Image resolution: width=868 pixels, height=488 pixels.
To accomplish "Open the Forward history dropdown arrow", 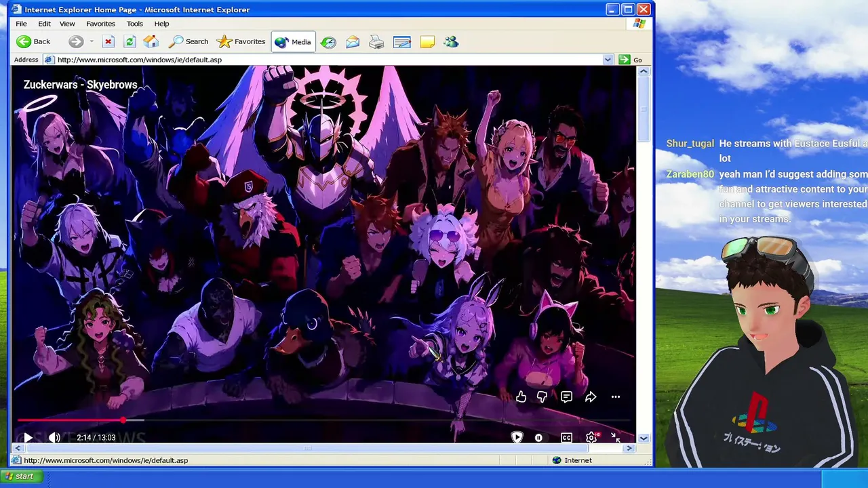I will (92, 41).
